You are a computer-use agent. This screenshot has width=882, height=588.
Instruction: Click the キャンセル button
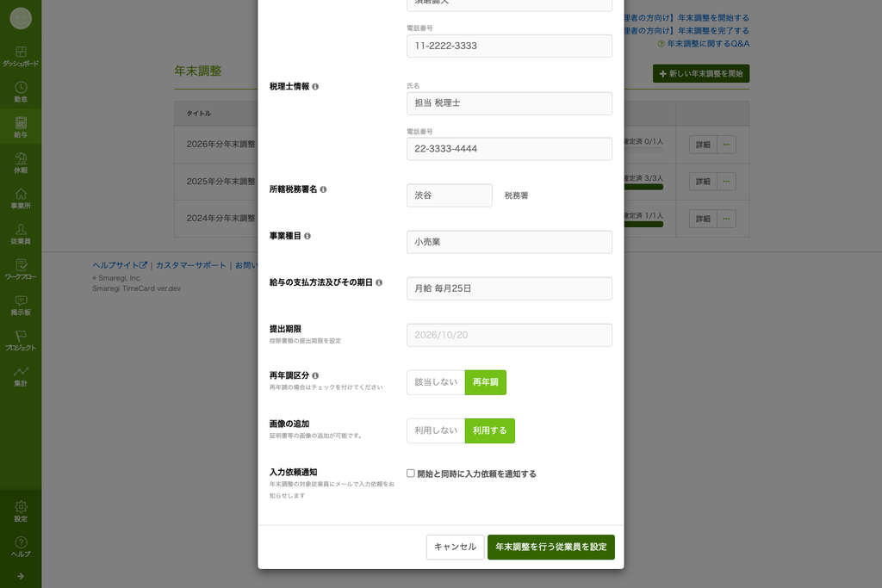tap(455, 547)
